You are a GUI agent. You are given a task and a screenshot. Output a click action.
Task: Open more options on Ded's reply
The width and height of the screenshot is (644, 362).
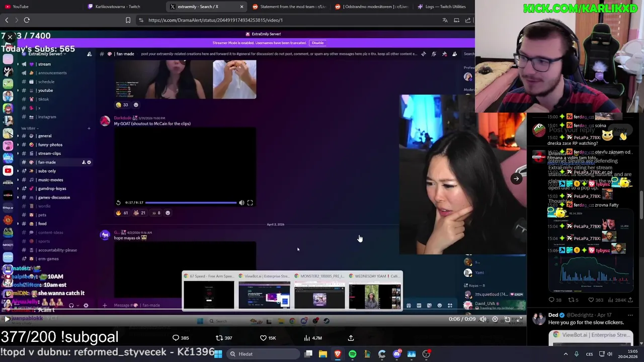point(630,315)
